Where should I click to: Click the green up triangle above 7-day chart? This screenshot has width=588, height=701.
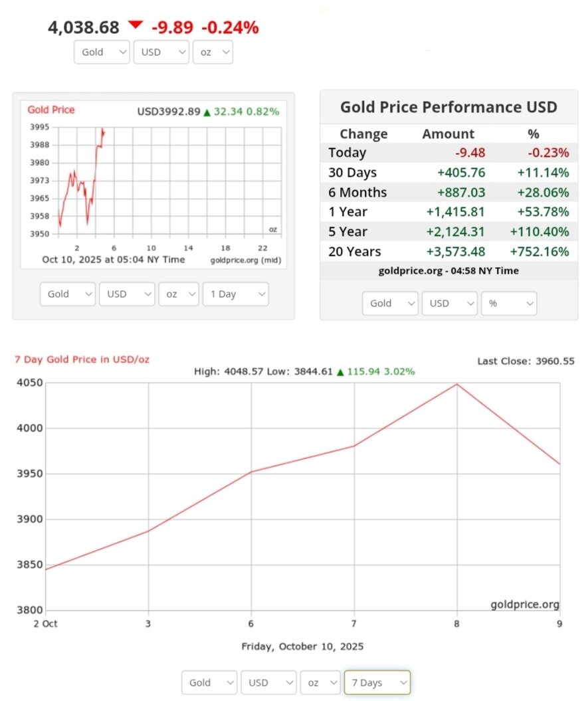click(340, 372)
